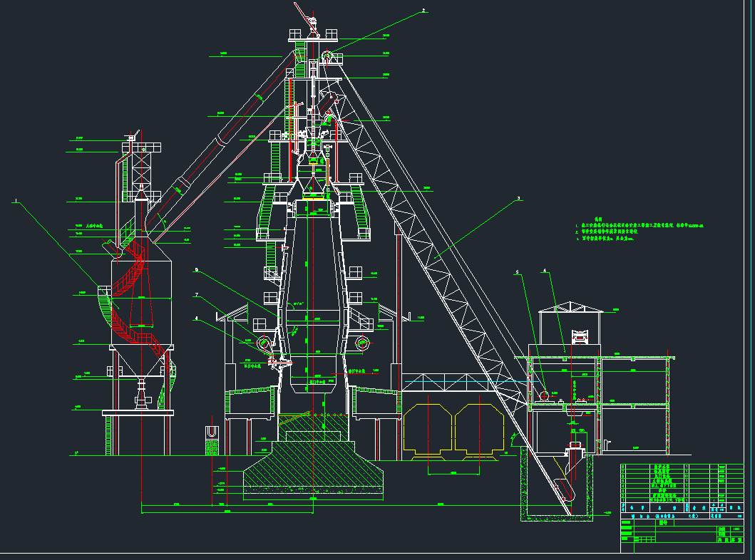Click callout number 3 beside inclined bridge
This screenshot has width=755, height=560.
pos(519,198)
